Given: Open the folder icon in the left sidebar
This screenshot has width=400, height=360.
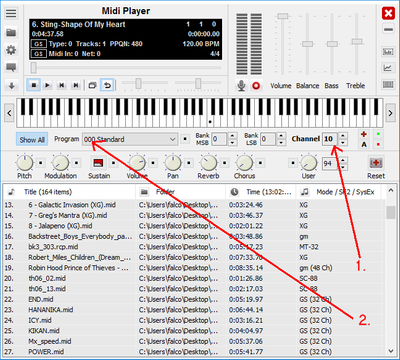Looking at the screenshot, I should pos(11,33).
